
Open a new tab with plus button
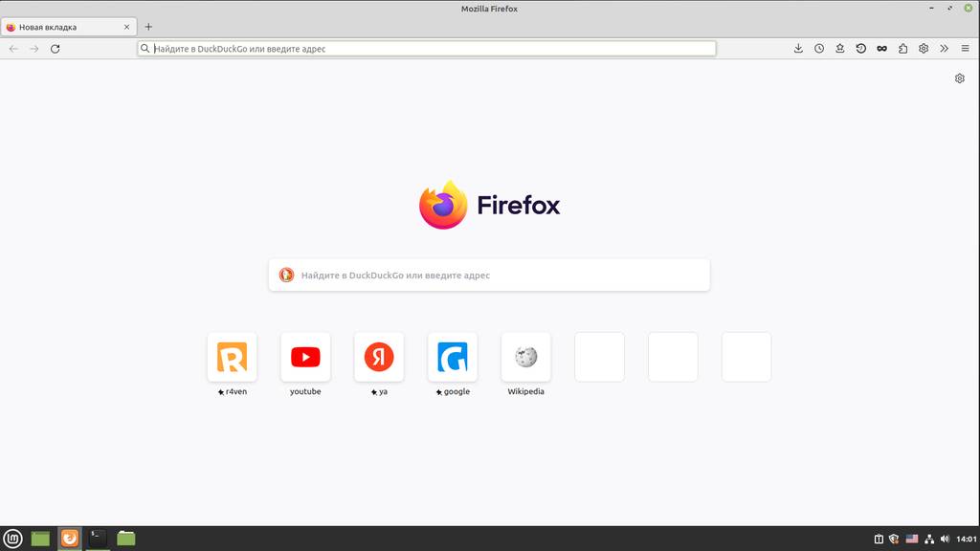coord(148,27)
